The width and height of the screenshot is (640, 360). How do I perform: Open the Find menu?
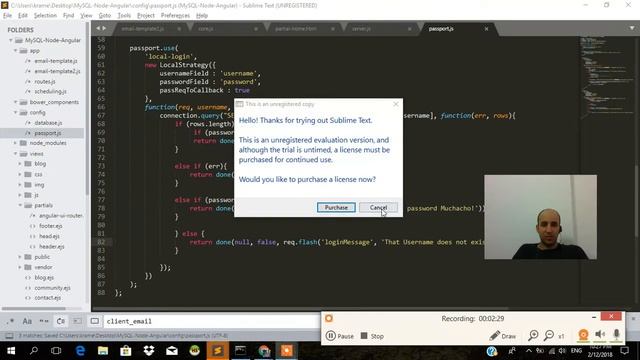68,16
